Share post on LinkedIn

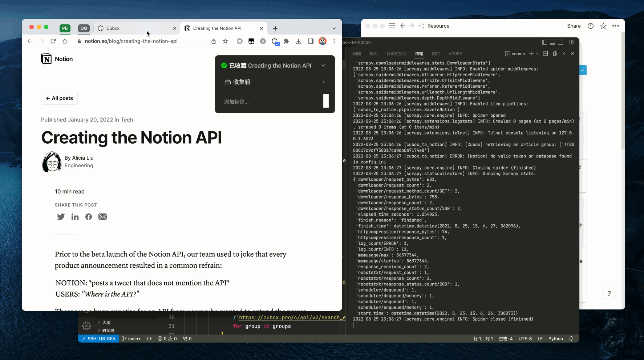tap(75, 217)
